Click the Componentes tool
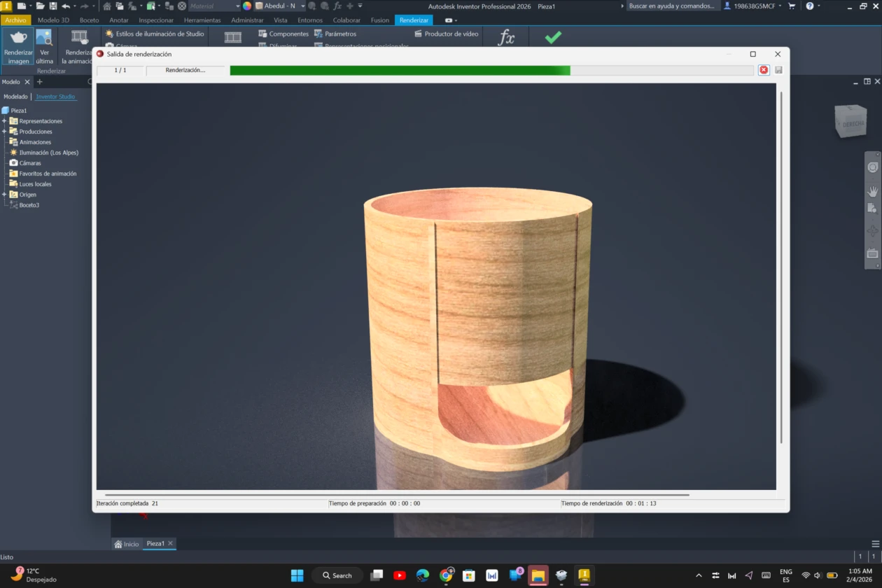This screenshot has width=882, height=588. tap(283, 34)
